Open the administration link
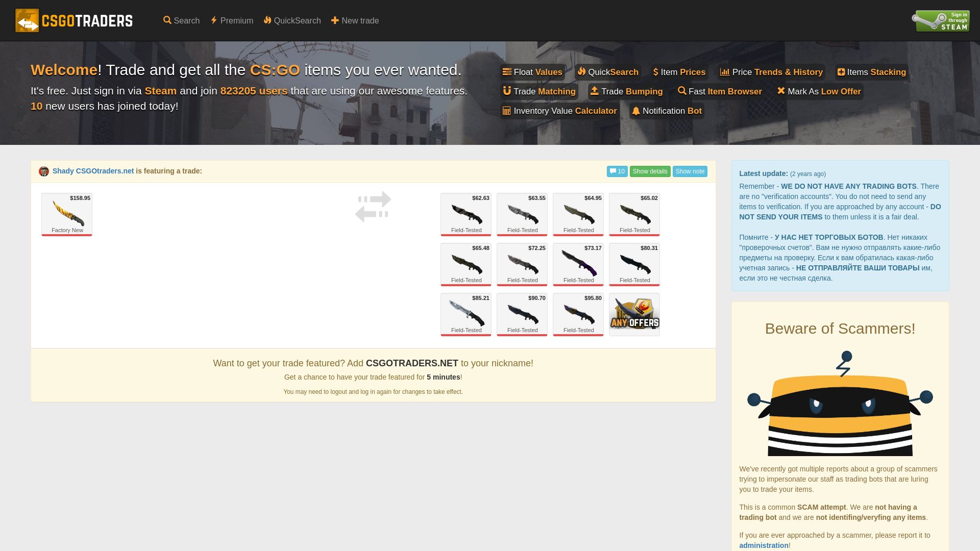This screenshot has height=551, width=980. pos(764,545)
